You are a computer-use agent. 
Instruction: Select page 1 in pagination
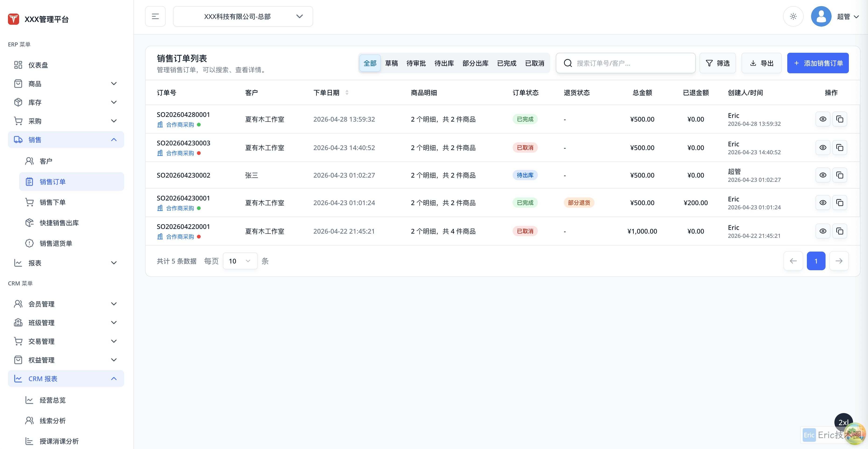tap(816, 261)
